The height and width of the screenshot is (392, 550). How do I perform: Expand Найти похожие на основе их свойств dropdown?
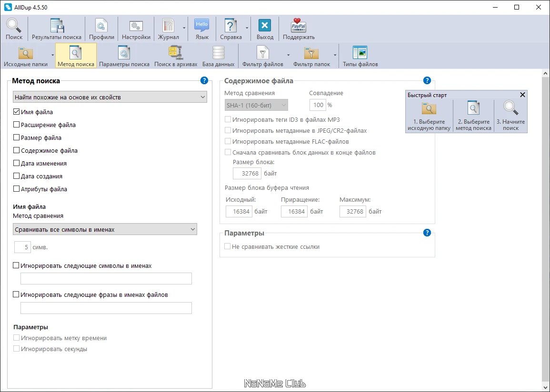pos(110,97)
